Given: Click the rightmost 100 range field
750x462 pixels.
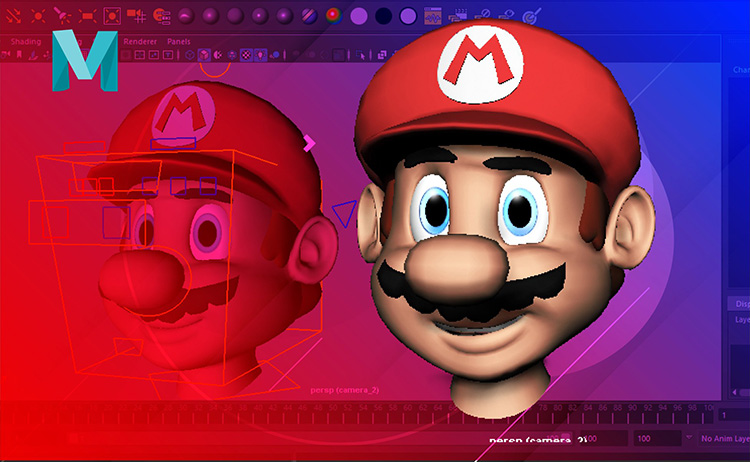Looking at the screenshot, I should click(x=657, y=438).
